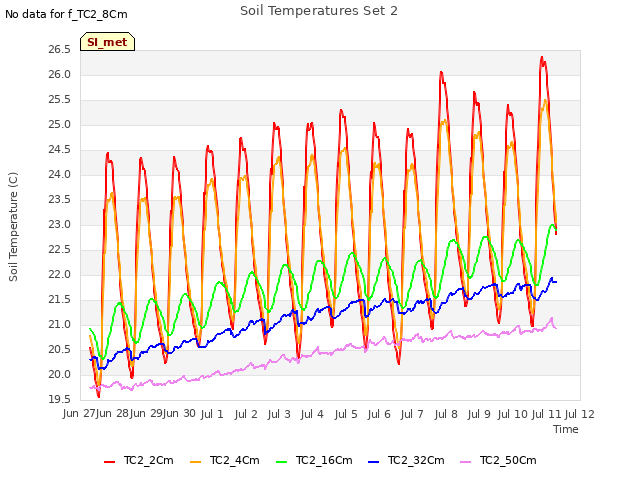
Task: Click the Soil Temperature (C) axis label
Action: coord(13,227)
